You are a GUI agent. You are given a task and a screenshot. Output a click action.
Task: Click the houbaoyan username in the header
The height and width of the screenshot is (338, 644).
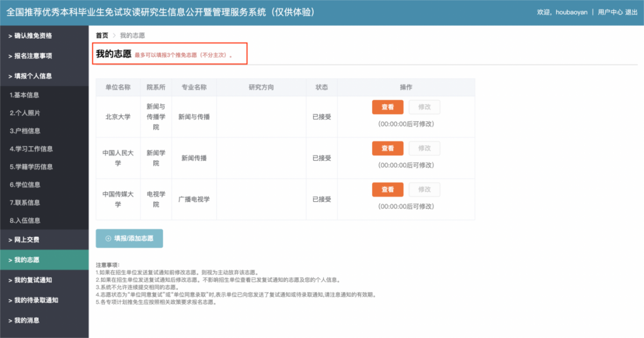pyautogui.click(x=571, y=13)
